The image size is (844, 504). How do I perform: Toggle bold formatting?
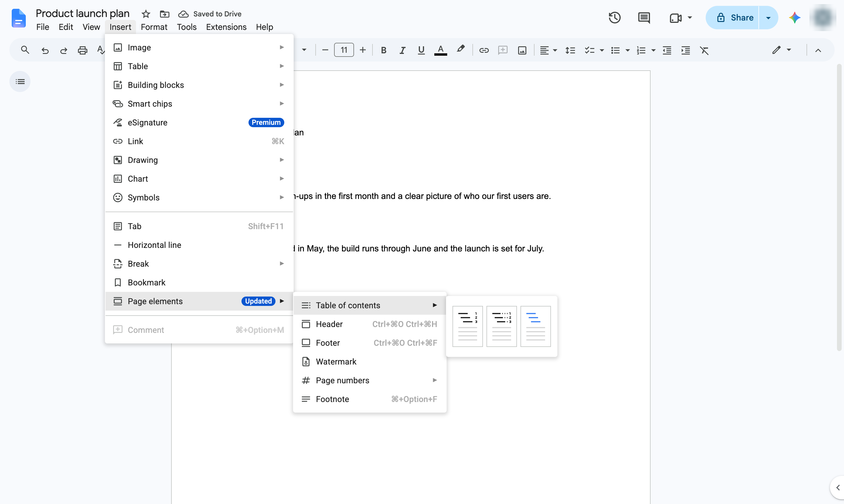click(x=383, y=50)
